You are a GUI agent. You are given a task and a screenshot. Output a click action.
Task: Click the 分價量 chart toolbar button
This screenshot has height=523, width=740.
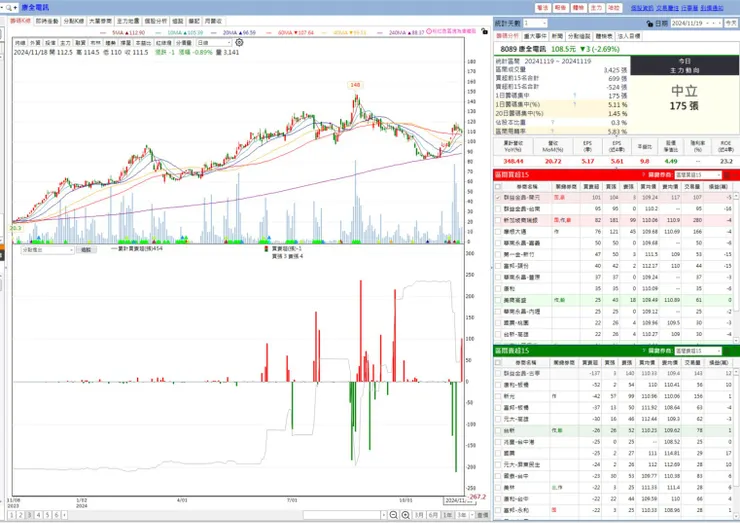[184, 43]
